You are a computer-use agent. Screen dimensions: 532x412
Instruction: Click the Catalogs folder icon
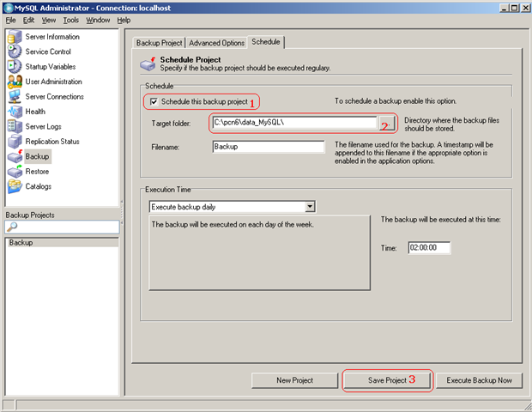(15, 186)
